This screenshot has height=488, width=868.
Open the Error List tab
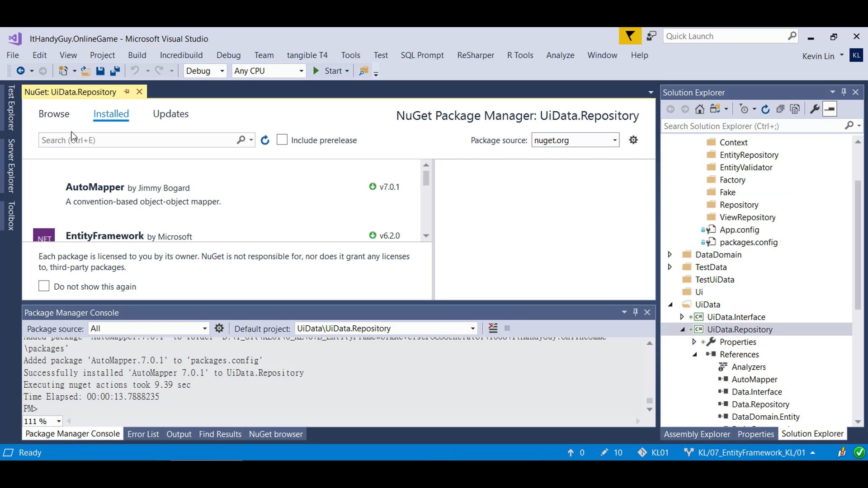pos(143,434)
